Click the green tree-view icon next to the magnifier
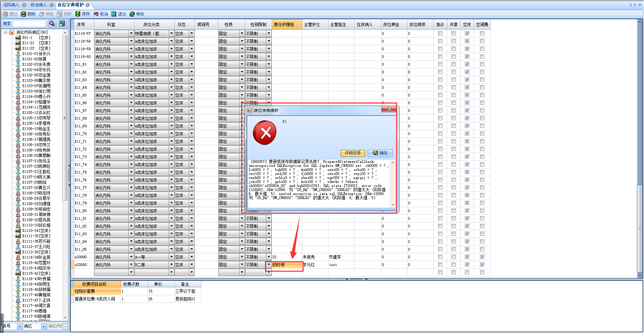 tap(62, 23)
